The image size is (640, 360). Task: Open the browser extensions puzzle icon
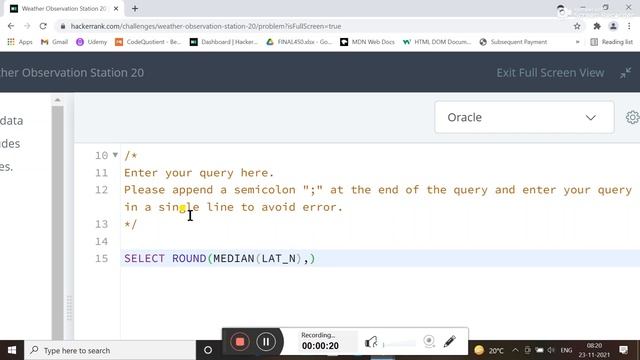click(x=597, y=26)
